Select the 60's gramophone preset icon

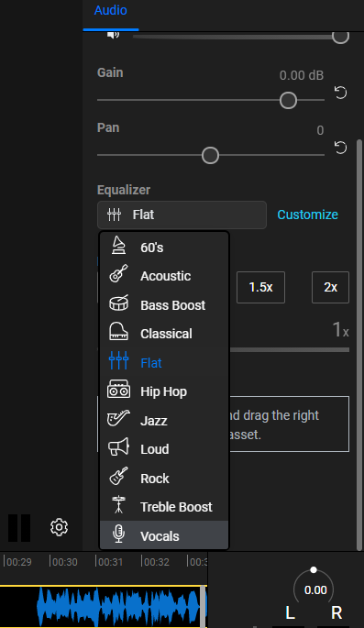[x=118, y=245]
